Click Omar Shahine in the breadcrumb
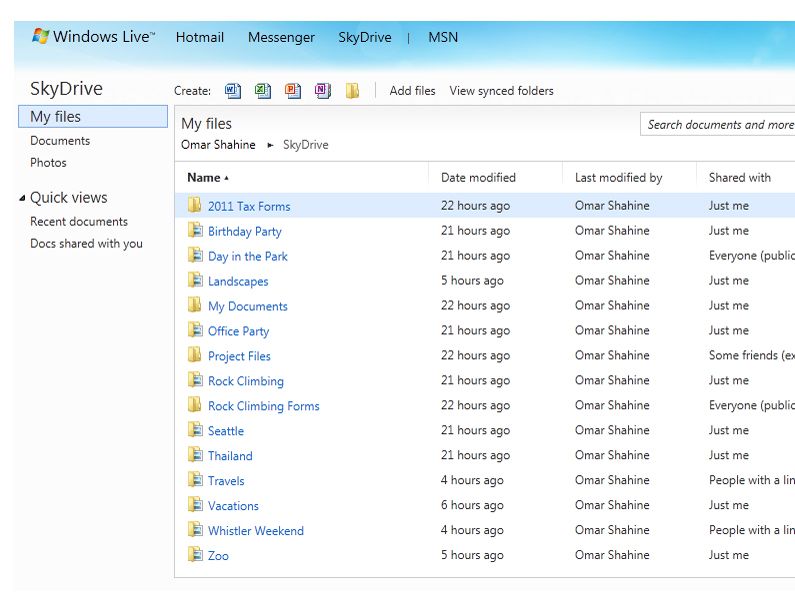This screenshot has width=795, height=596. pyautogui.click(x=218, y=145)
